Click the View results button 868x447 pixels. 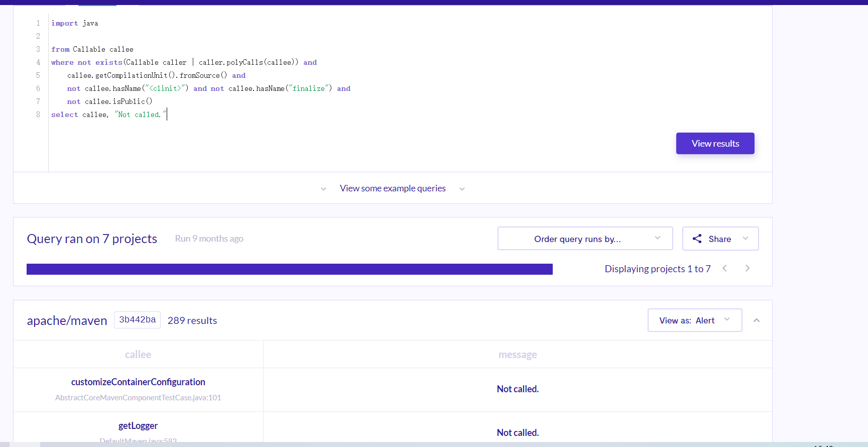[x=715, y=143]
